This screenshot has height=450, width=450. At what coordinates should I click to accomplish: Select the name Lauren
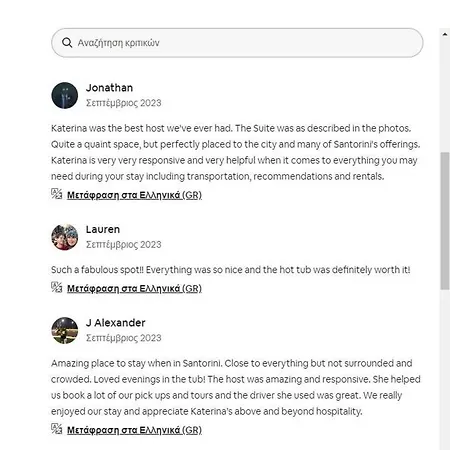(x=103, y=229)
